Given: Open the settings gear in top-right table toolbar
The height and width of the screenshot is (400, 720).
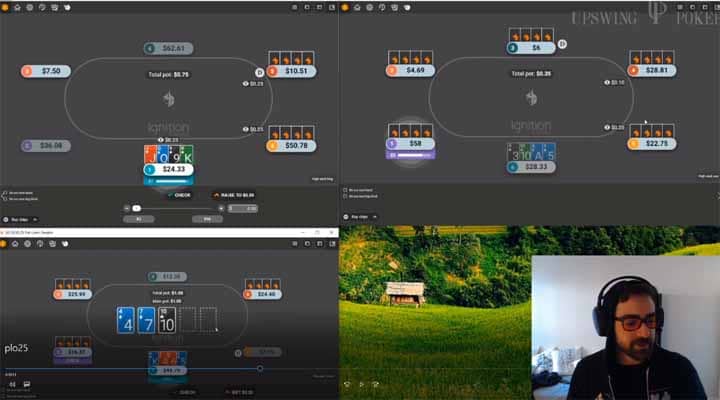Looking at the screenshot, I should pyautogui.click(x=370, y=7).
